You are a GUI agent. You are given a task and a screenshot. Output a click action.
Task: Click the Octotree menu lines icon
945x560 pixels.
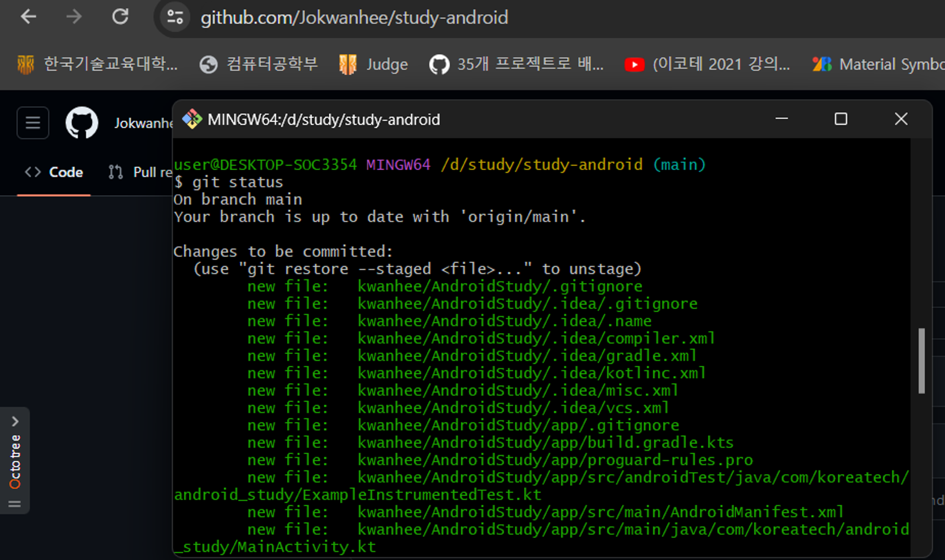(15, 504)
